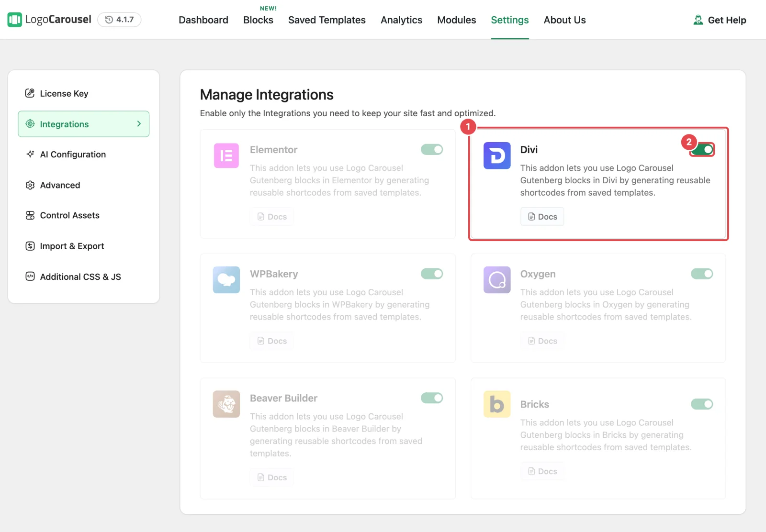
Task: Click the License Key sidebar icon
Action: [x=30, y=93]
